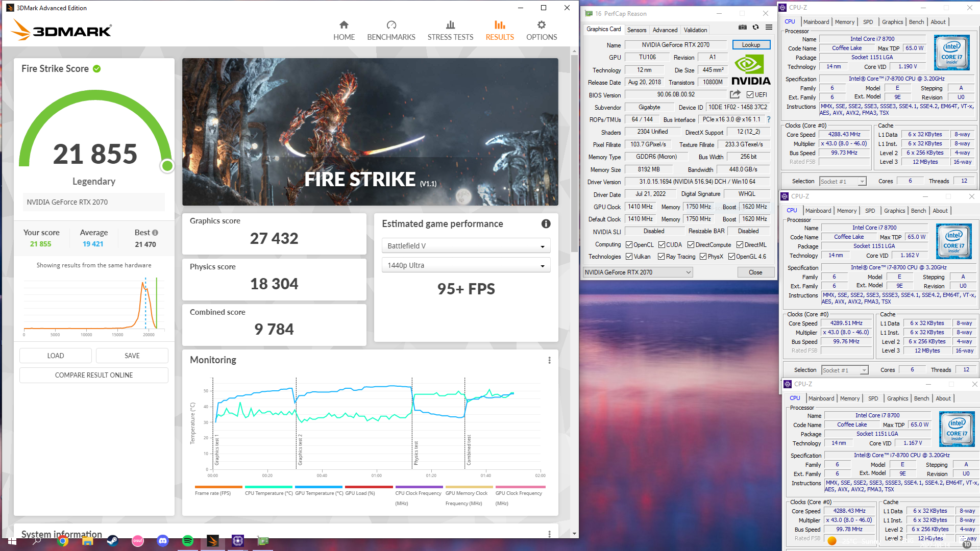Toggle the Ray Tracing checkbox
Screen dimensions: 980x551
661,257
